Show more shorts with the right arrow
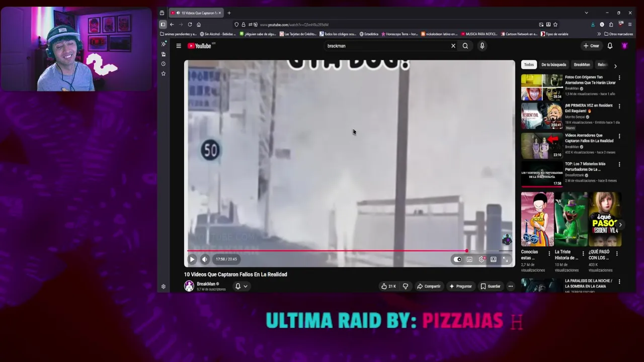Screen dimensions: 644x362 click(620, 225)
